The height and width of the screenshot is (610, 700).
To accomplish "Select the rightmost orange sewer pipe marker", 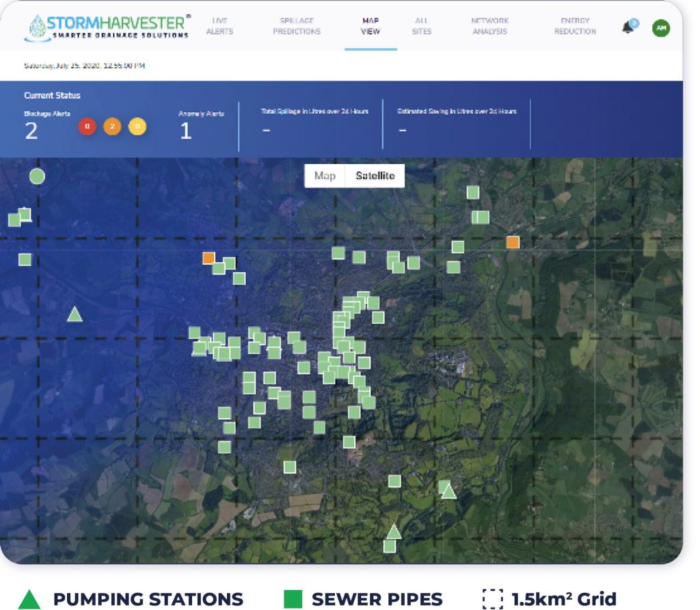I will coord(512,241).
